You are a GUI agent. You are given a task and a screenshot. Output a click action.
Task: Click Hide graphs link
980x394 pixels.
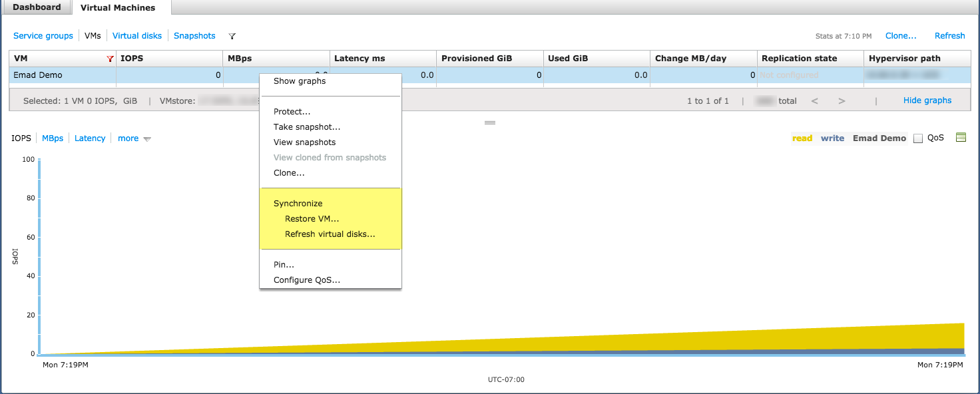coord(927,100)
